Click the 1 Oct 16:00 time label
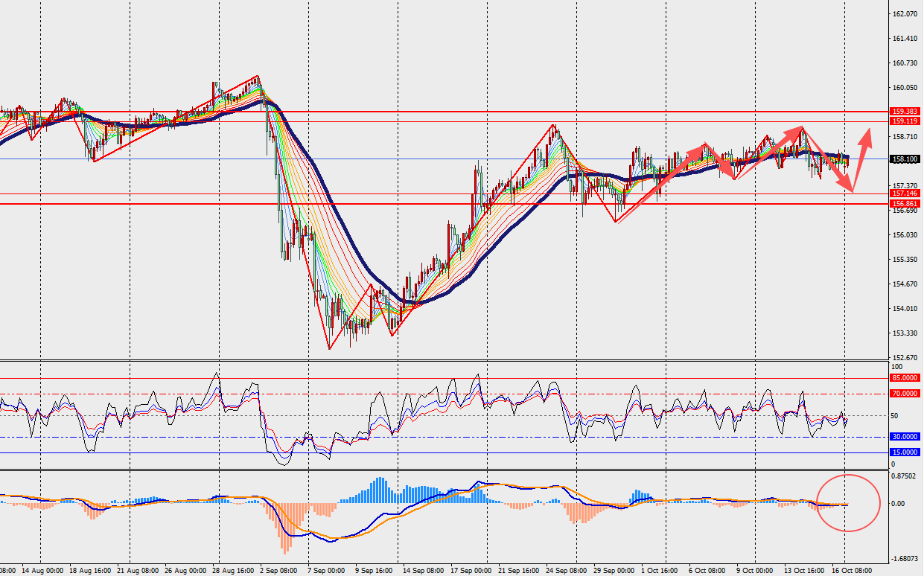The image size is (924, 576). 660,571
